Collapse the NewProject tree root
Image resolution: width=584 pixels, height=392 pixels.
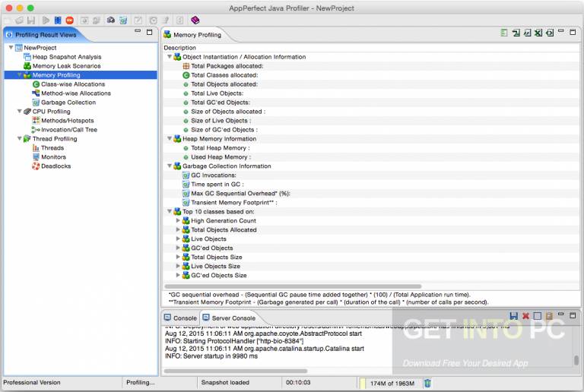click(x=11, y=48)
